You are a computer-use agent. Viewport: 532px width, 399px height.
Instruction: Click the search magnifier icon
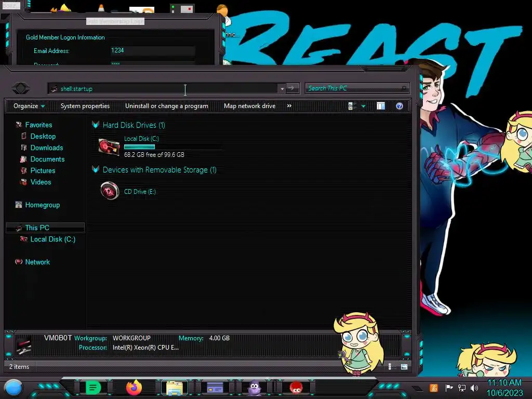404,88
